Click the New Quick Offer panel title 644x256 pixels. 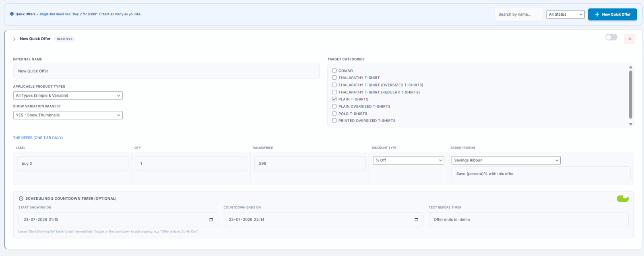coord(35,39)
